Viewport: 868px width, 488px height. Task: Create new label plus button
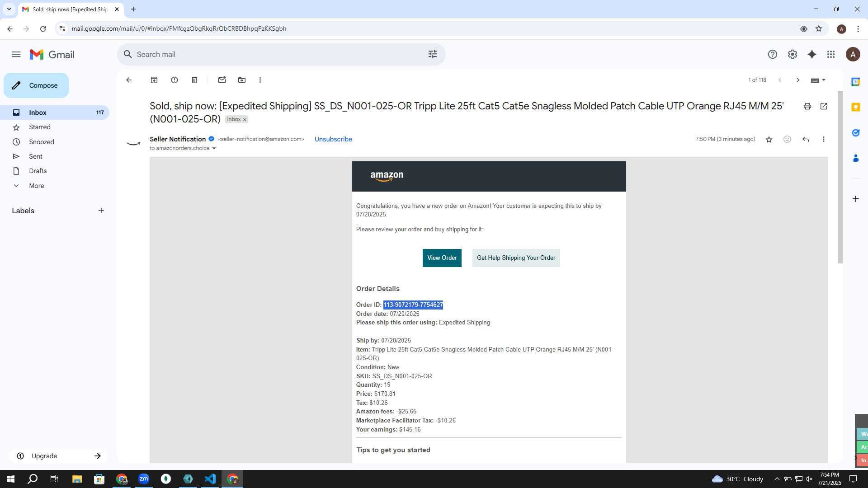coord(101,211)
